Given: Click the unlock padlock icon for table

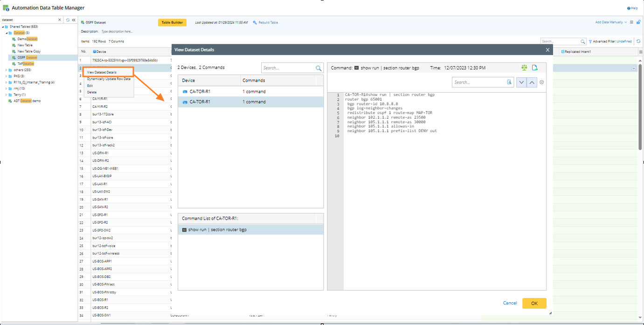Looking at the screenshot, I should pyautogui.click(x=638, y=22).
